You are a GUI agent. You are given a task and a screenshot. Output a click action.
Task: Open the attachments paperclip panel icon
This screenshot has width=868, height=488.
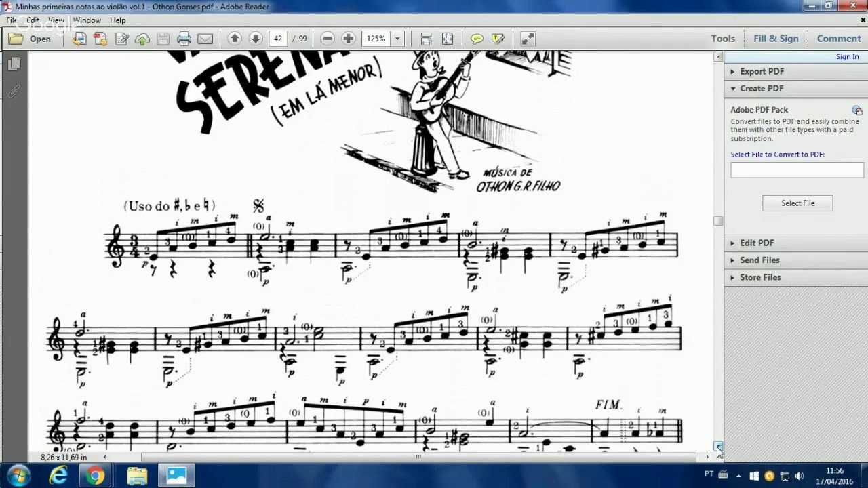point(14,90)
